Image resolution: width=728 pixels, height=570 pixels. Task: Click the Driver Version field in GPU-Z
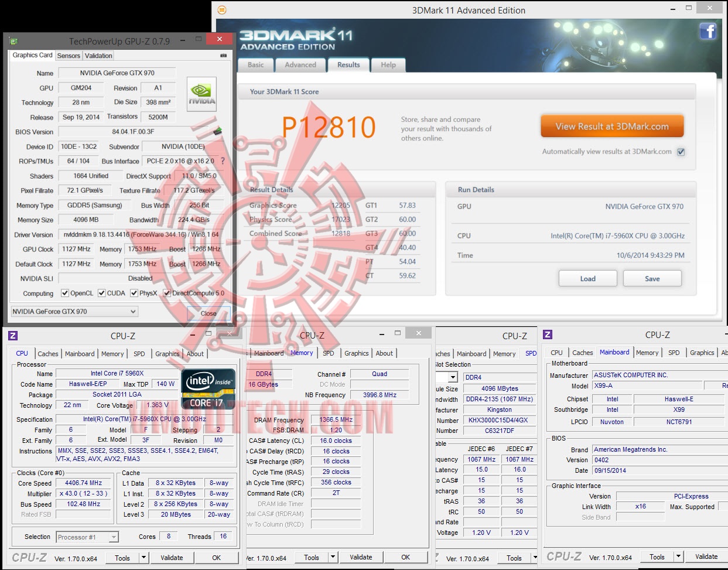coord(141,234)
